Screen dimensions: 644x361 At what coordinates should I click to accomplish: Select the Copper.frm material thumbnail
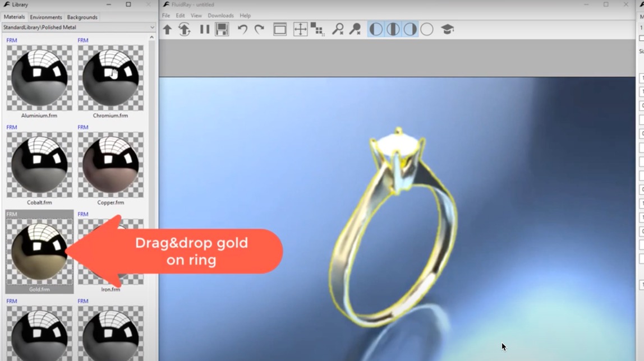[x=111, y=165]
